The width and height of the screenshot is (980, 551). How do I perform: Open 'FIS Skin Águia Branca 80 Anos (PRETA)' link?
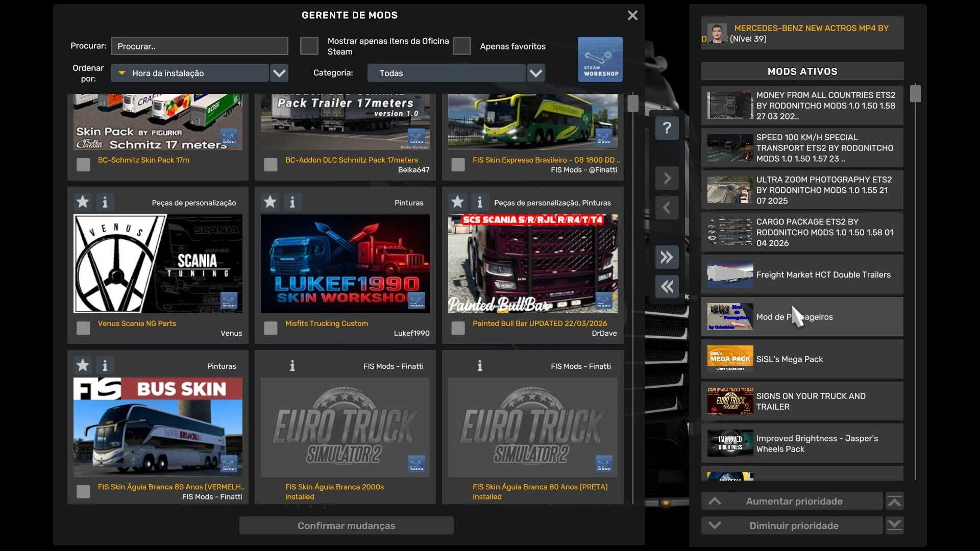point(540,487)
